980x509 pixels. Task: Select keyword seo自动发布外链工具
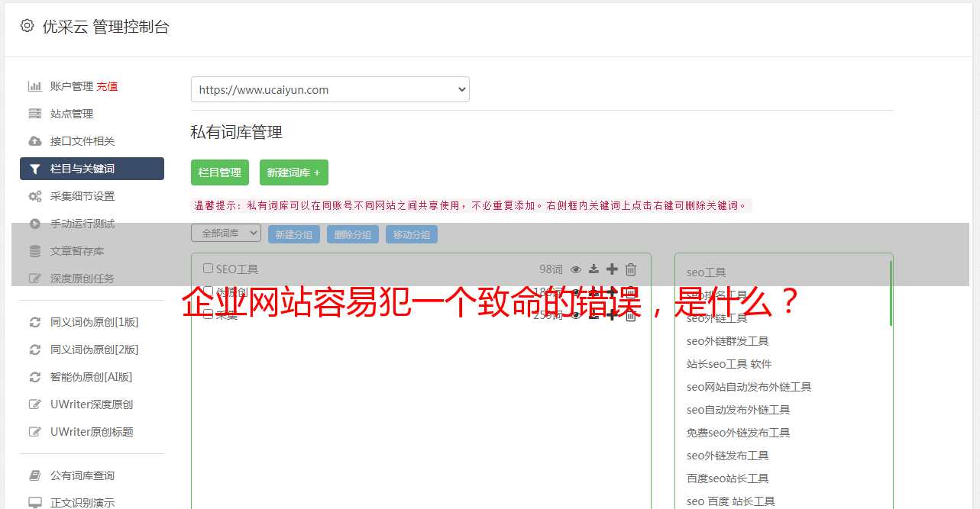pyautogui.click(x=739, y=410)
